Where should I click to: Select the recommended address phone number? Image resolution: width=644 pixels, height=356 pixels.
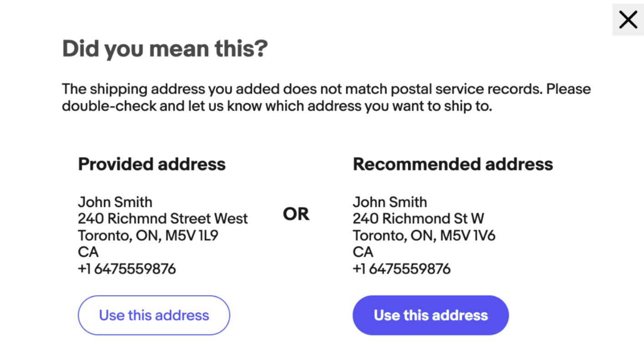click(x=401, y=269)
